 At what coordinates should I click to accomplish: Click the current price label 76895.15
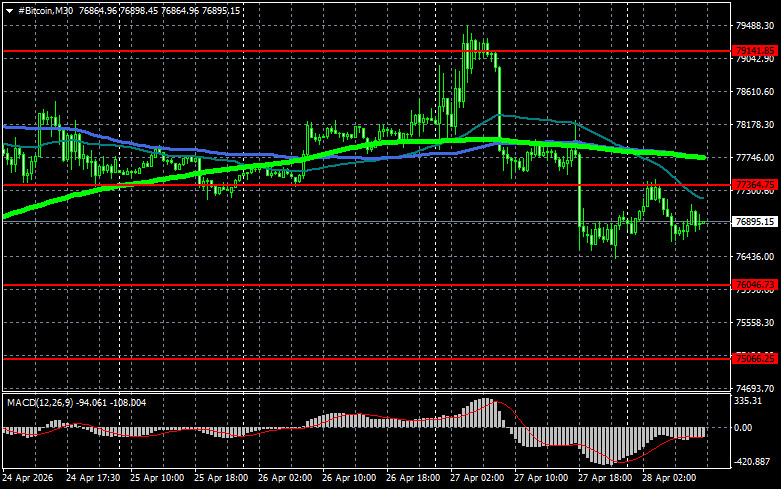point(755,222)
